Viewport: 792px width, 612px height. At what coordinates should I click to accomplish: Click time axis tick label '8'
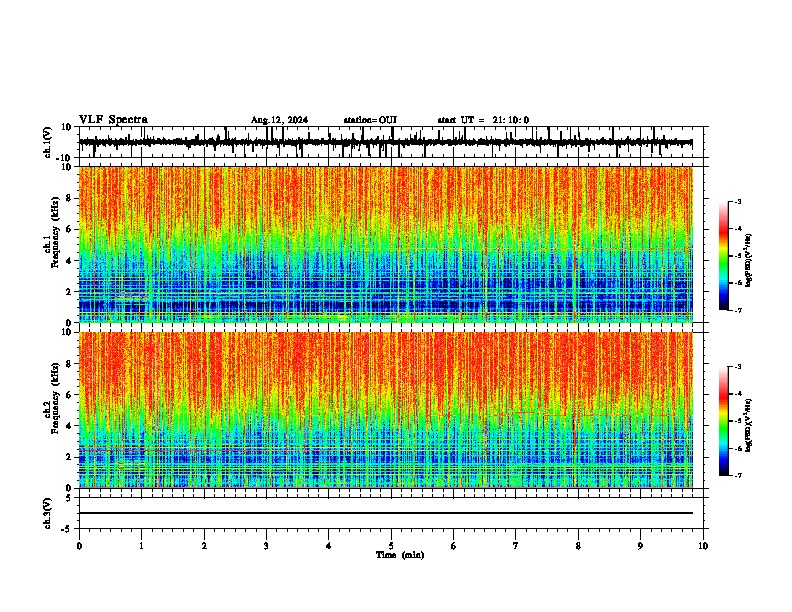578,546
